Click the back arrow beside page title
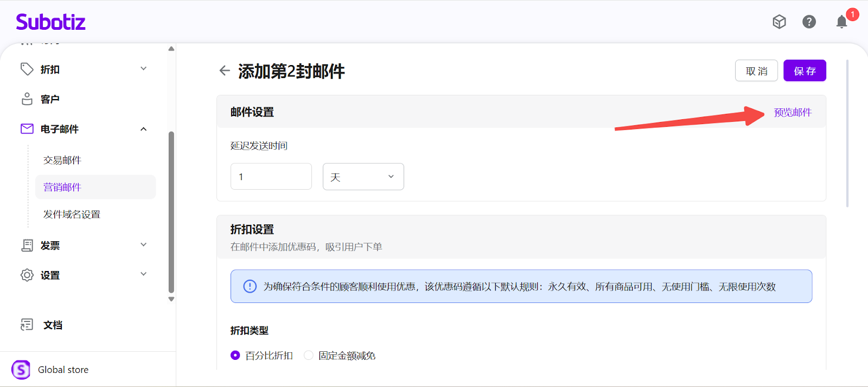This screenshot has height=387, width=868. pyautogui.click(x=225, y=70)
